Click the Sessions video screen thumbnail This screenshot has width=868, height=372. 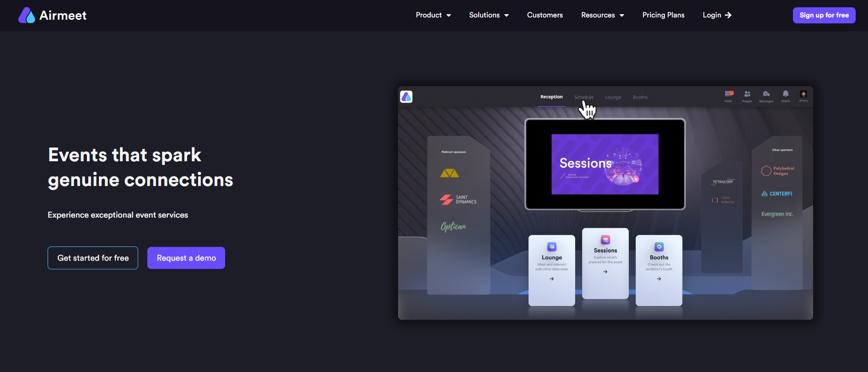tap(605, 164)
